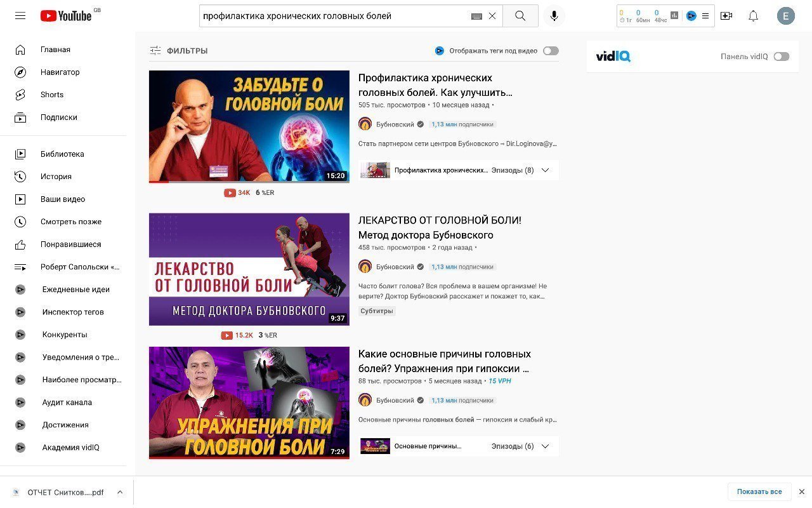Toggle 'Отображать теги под видео' switch
Image resolution: width=812 pixels, height=508 pixels.
551,51
